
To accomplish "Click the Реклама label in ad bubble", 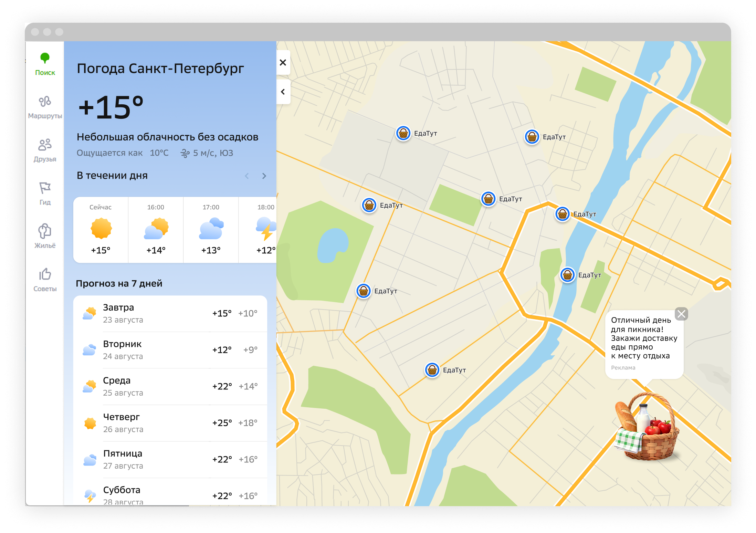I will pos(623,368).
